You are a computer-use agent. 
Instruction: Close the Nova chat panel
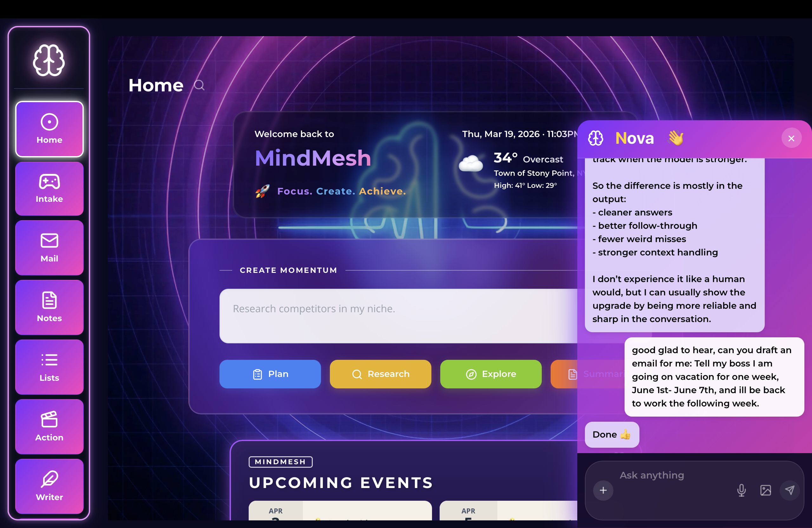click(791, 138)
